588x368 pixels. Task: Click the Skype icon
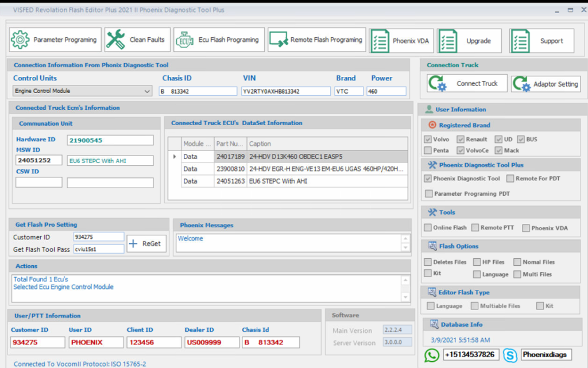510,355
